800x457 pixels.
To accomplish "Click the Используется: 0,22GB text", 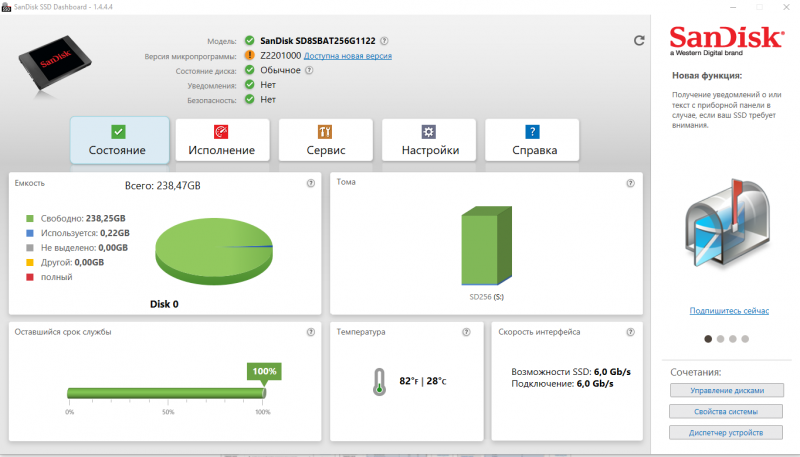I will click(x=85, y=233).
